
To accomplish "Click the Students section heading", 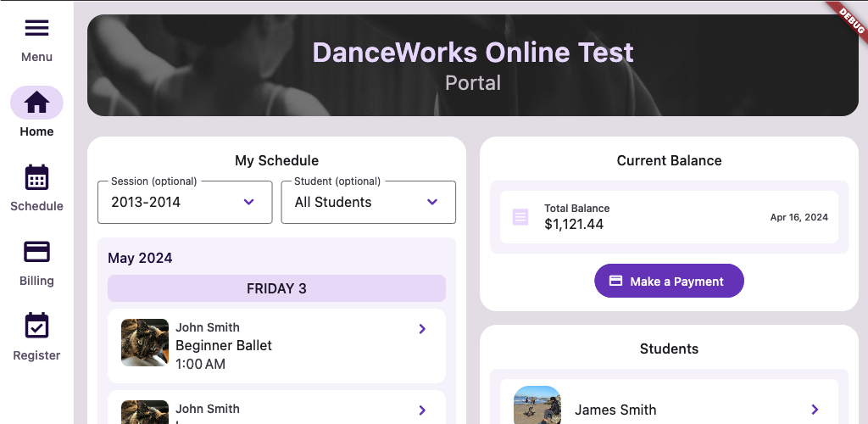I will (x=670, y=349).
